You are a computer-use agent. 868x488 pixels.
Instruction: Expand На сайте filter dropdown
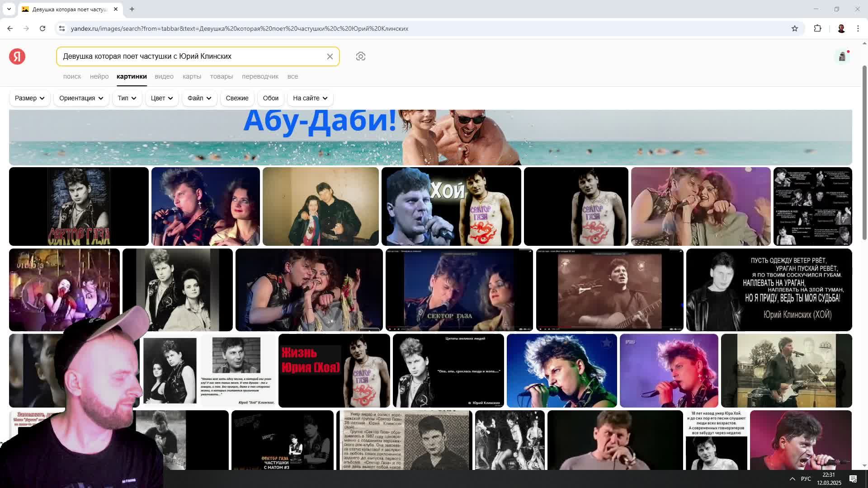[x=310, y=98]
